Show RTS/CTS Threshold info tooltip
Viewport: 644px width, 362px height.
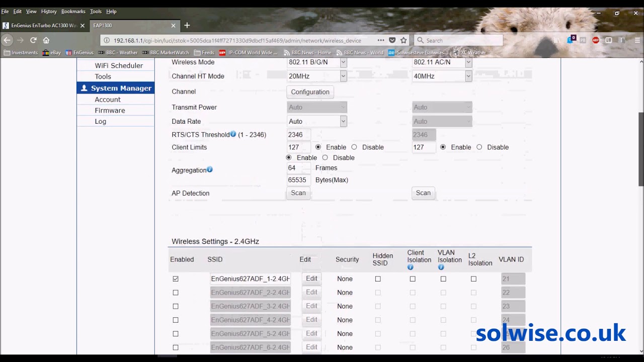pyautogui.click(x=233, y=134)
